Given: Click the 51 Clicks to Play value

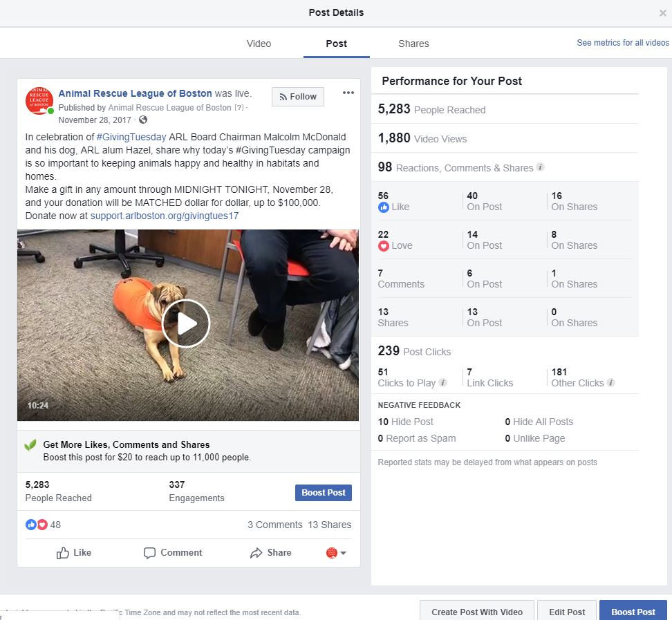Looking at the screenshot, I should (407, 377).
